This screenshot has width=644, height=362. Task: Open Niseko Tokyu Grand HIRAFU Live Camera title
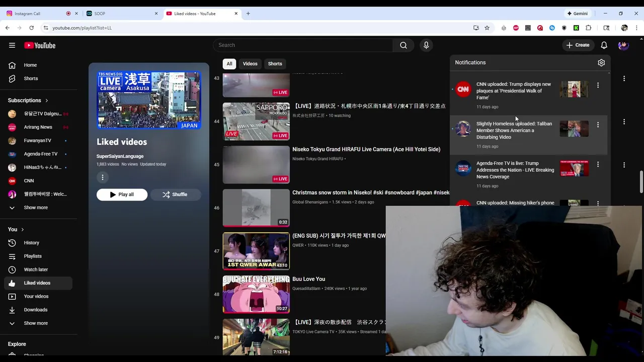366,149
